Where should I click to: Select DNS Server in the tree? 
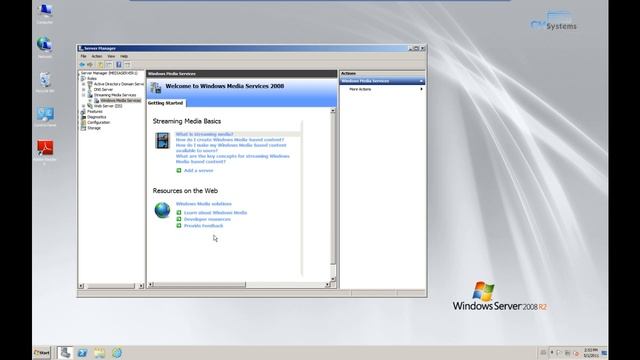point(103,89)
